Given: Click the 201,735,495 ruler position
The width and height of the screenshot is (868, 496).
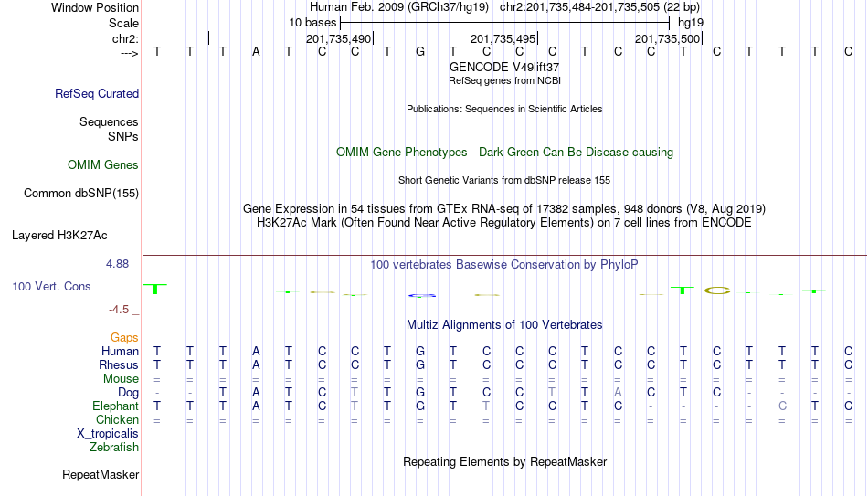Looking at the screenshot, I should pos(503,38).
